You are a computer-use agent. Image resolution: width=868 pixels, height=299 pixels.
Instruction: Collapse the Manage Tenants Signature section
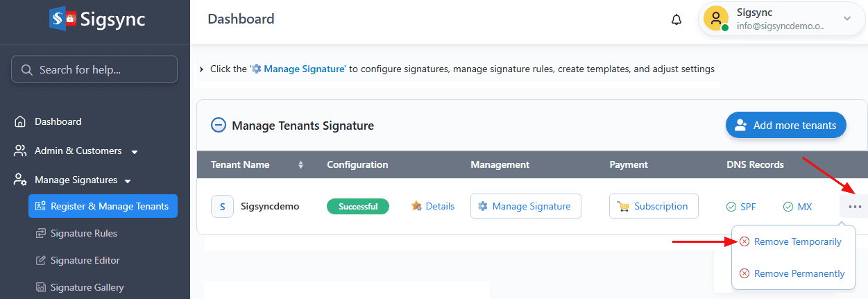[x=218, y=126]
